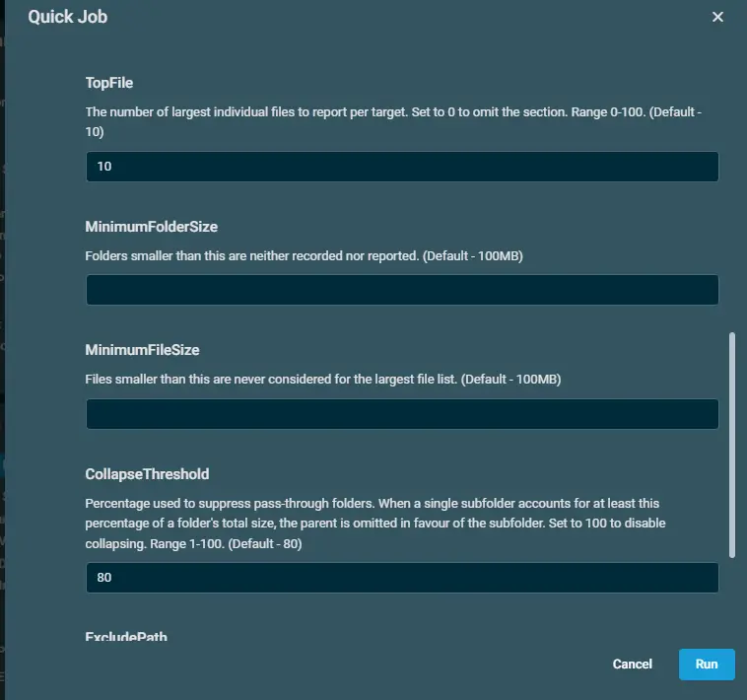Select the MinimumFolderSize parameter heading
747x700 pixels.
tap(152, 227)
